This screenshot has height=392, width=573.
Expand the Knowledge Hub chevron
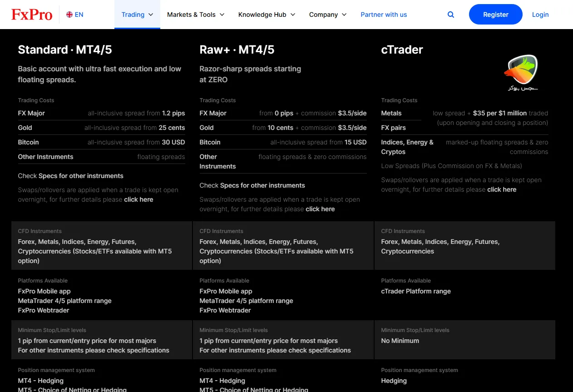(x=293, y=15)
